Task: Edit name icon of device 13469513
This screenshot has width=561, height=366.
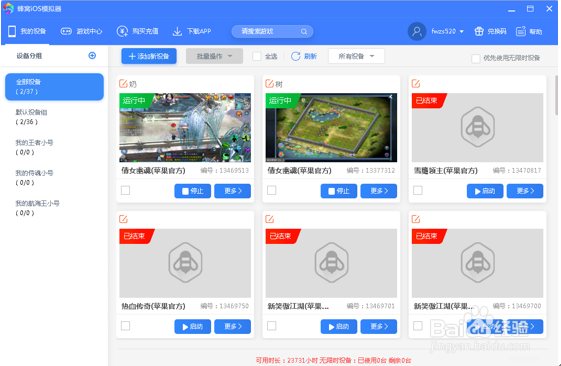Action: coord(123,83)
